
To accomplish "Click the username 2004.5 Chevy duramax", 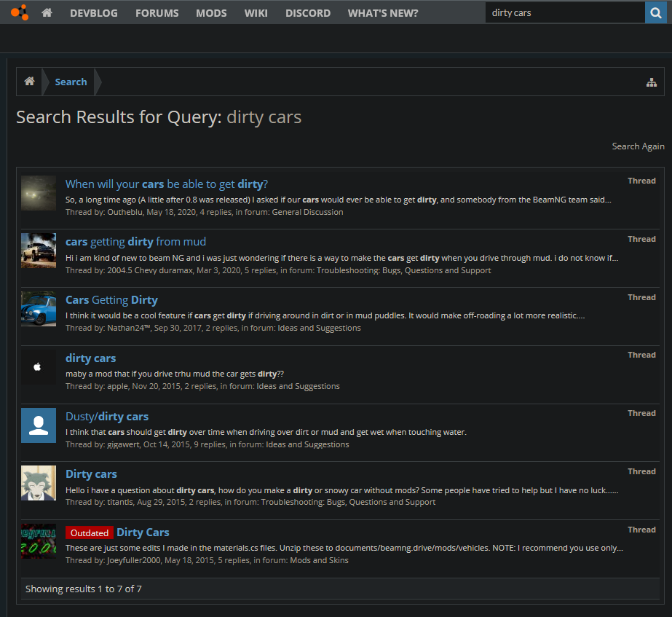I will [x=150, y=270].
